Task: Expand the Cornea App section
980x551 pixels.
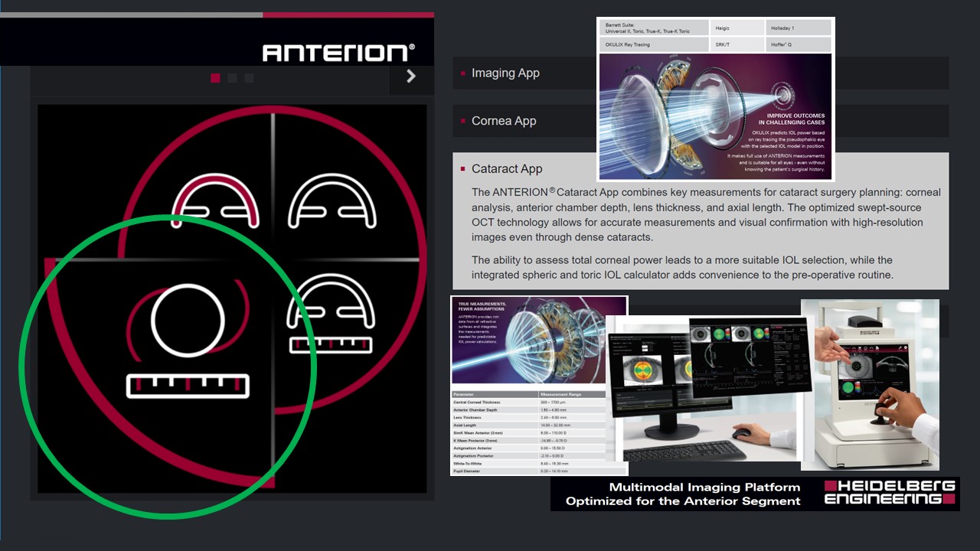Action: (701, 121)
